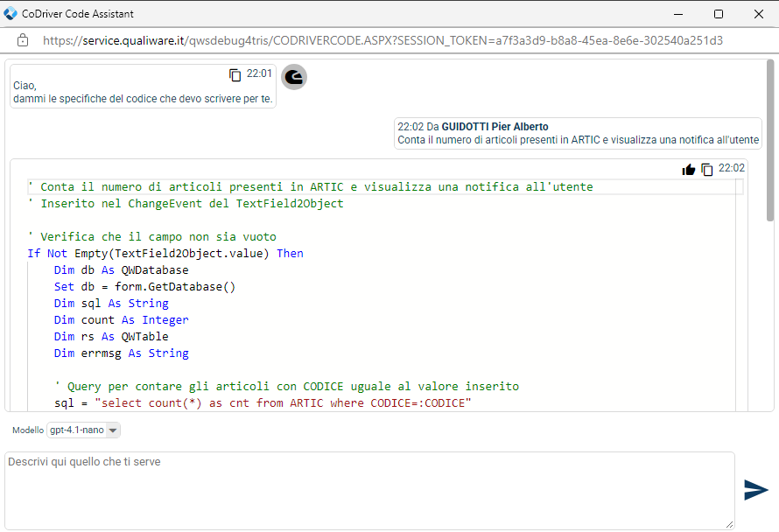Copy the generated code response
The image size is (779, 532).
707,170
